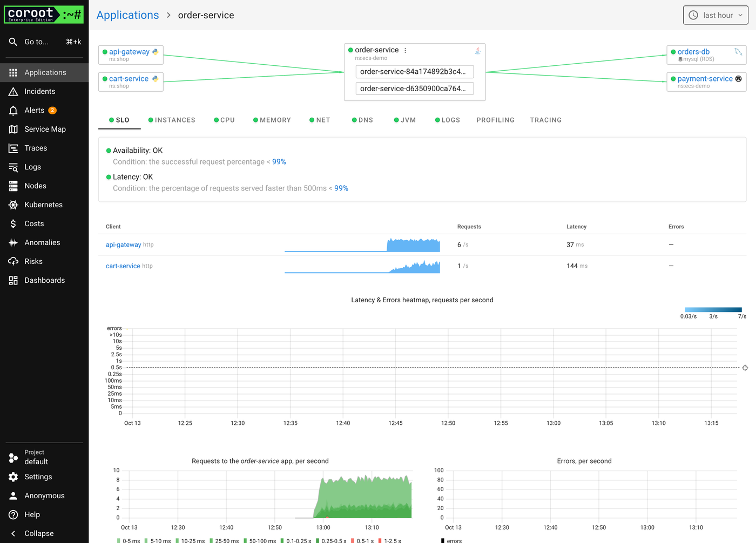
Task: Click the availability 99% threshold link
Action: pyautogui.click(x=279, y=162)
